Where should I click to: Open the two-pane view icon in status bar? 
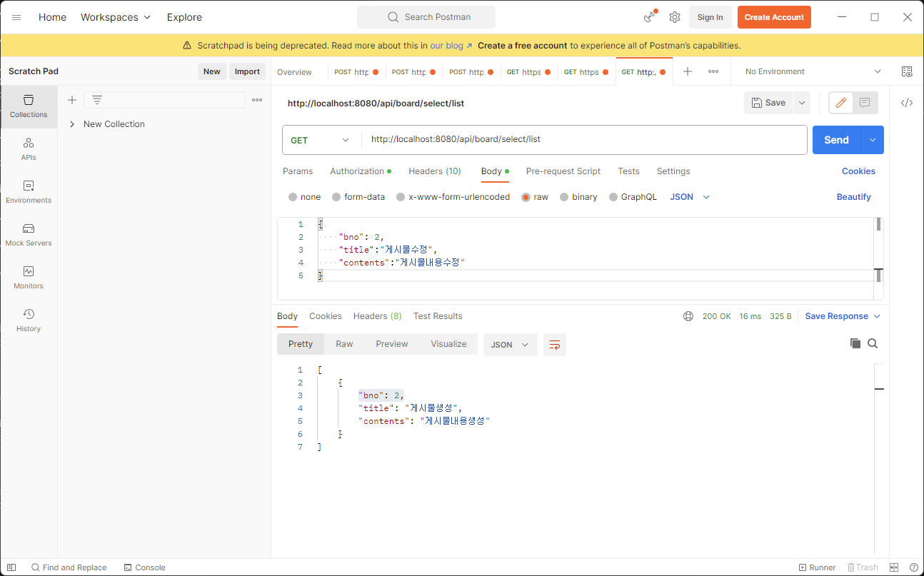(x=894, y=567)
